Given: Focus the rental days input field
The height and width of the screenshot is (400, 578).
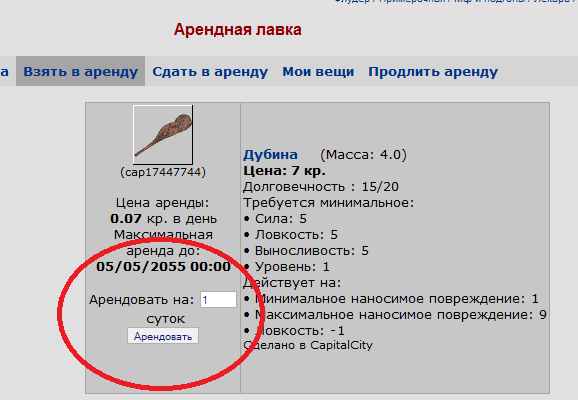Looking at the screenshot, I should [x=218, y=299].
